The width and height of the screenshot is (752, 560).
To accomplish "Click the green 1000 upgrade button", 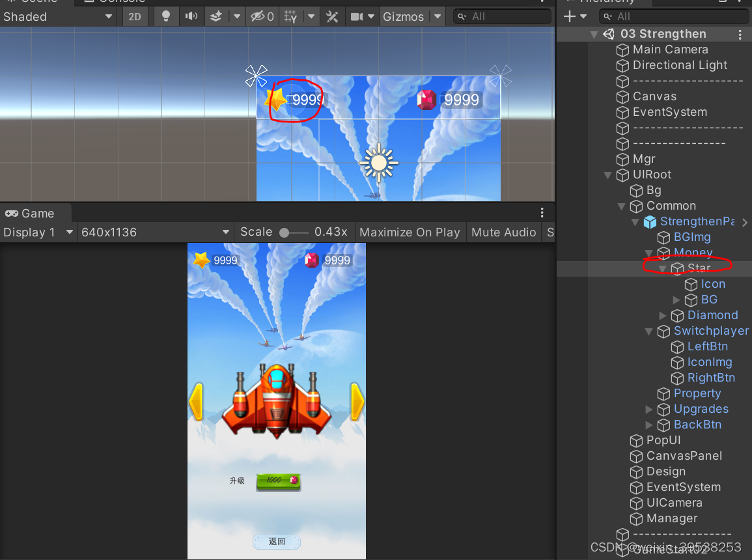I will 279,481.
